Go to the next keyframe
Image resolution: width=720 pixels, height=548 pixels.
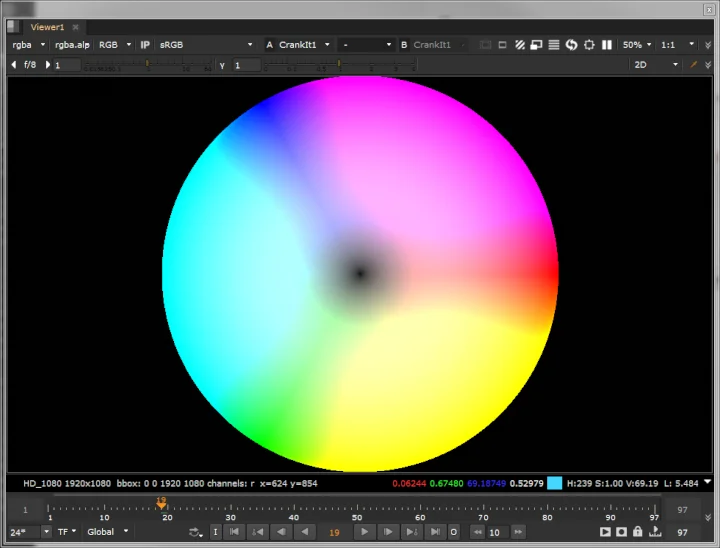point(411,532)
